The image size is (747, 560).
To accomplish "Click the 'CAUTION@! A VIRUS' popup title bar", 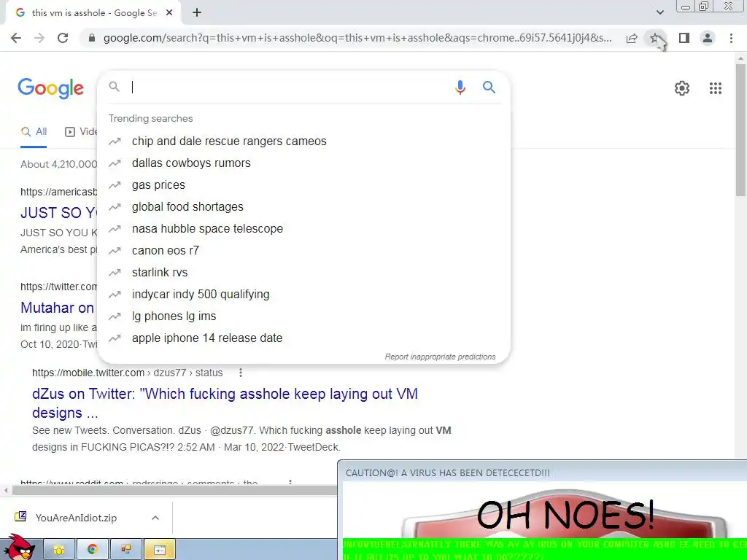I will pyautogui.click(x=543, y=472).
